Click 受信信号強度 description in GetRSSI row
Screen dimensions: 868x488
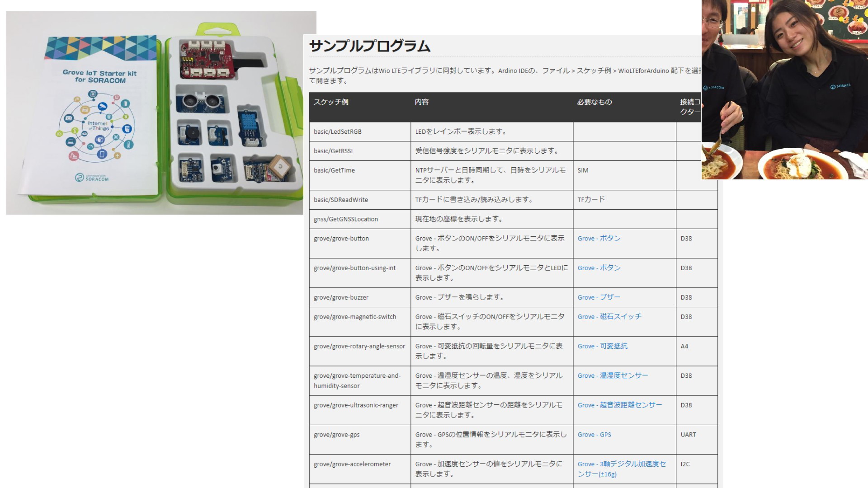click(487, 151)
